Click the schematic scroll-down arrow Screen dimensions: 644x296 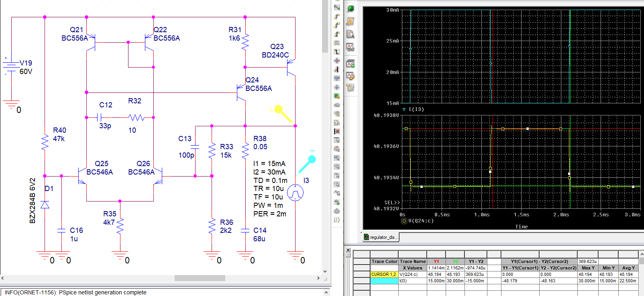pos(325,271)
